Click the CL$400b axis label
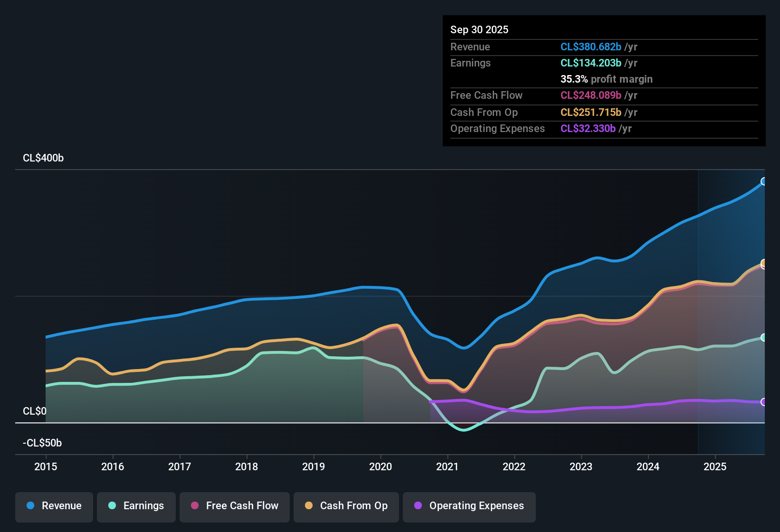780x532 pixels. [43, 158]
